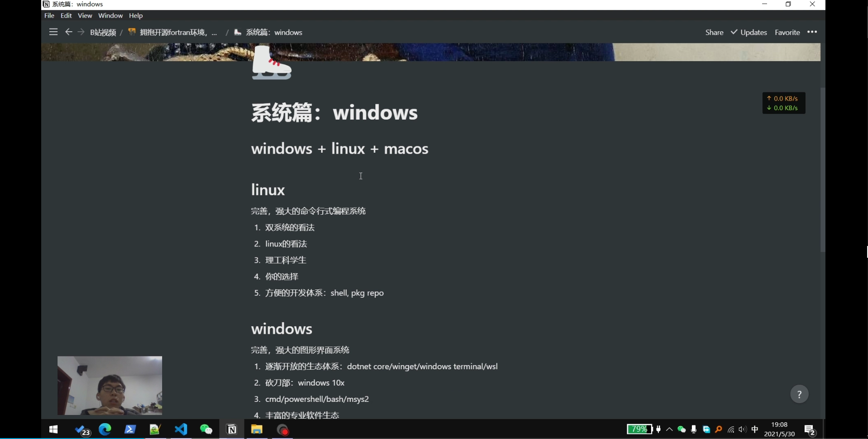This screenshot has width=868, height=439.
Task: Click the network speed KB/s widget
Action: click(x=784, y=103)
